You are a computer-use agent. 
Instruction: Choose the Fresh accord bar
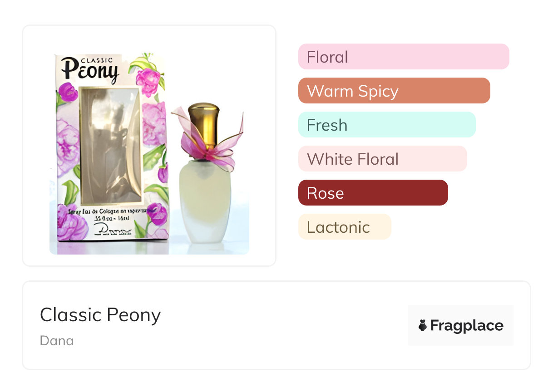click(386, 125)
